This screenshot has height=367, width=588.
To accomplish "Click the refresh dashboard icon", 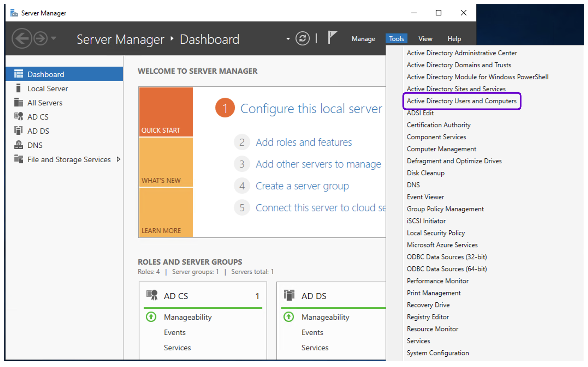I will 302,38.
